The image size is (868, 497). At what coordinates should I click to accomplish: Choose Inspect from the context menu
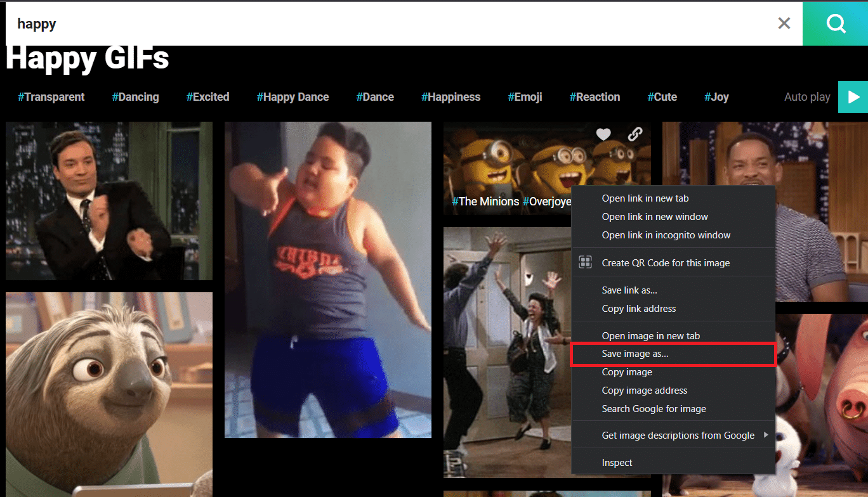(x=617, y=463)
